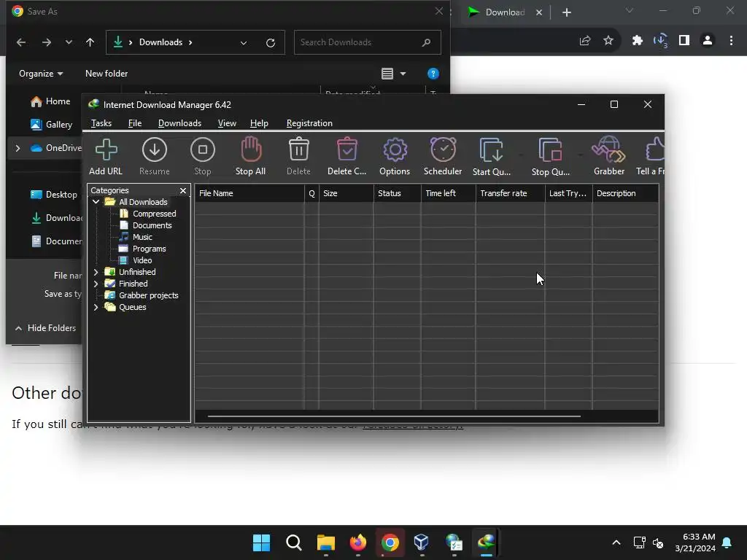Open the File menu in IDM
The image size is (747, 560).
click(x=135, y=123)
